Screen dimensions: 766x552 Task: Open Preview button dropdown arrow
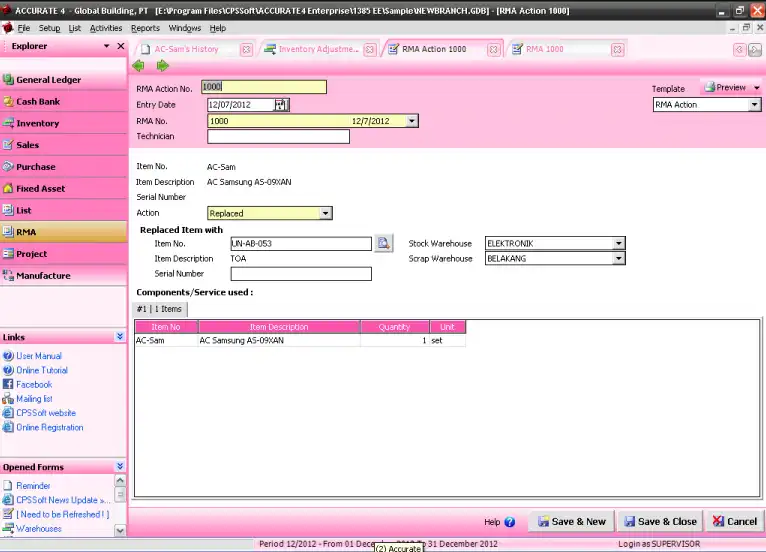click(x=756, y=88)
